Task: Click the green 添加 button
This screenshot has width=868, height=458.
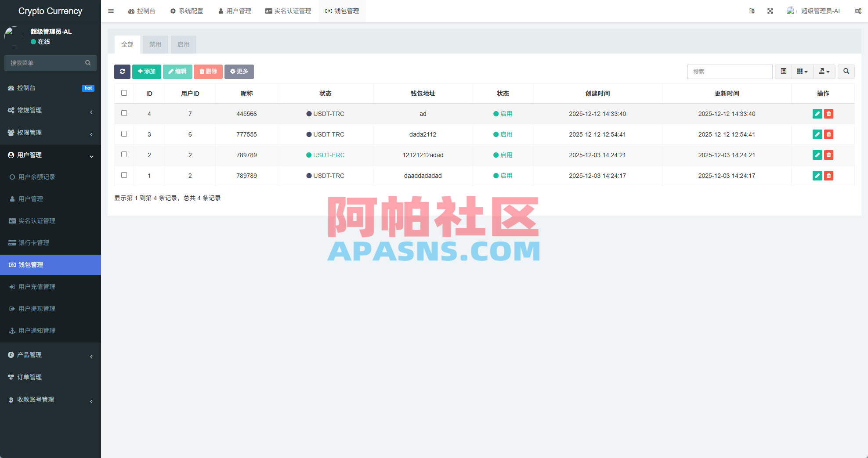Action: pos(147,72)
